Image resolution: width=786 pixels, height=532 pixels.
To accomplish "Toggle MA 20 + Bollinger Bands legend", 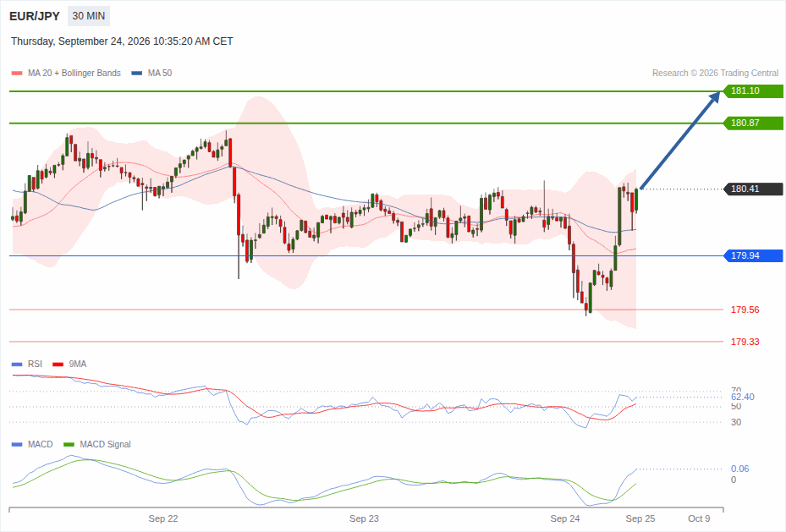I will (x=66, y=73).
